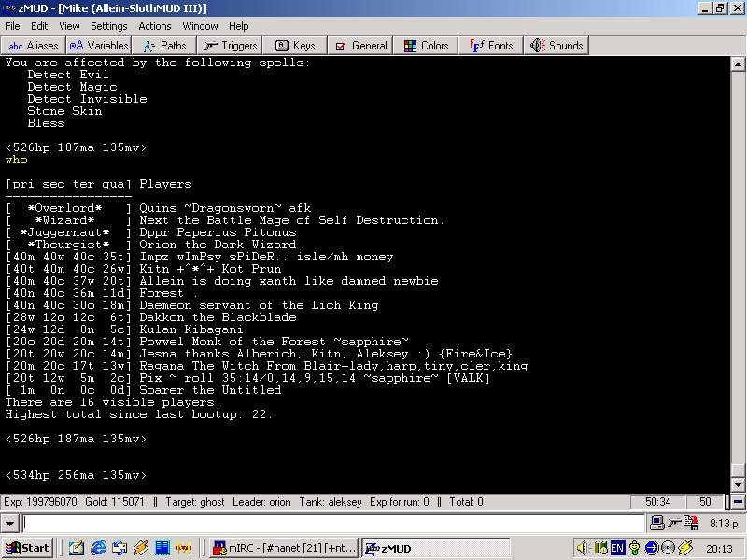The height and width of the screenshot is (560, 747).
Task: Open the Keys macro settings
Action: coord(295,46)
